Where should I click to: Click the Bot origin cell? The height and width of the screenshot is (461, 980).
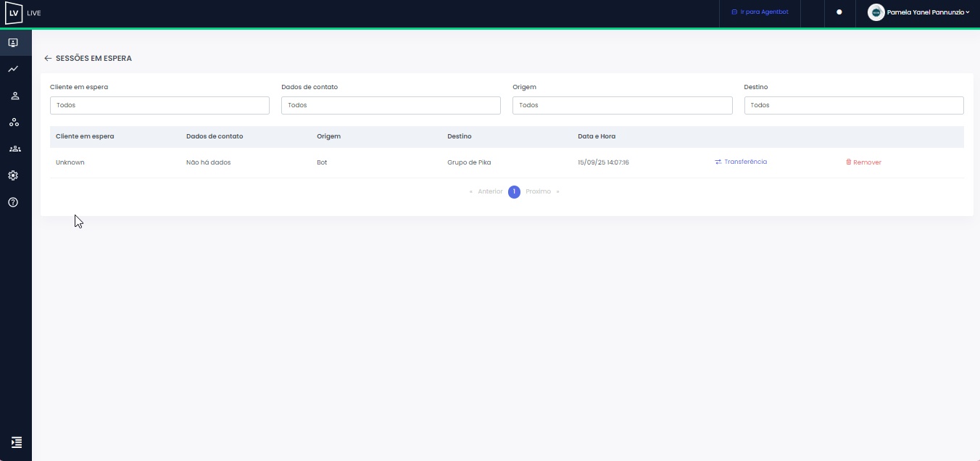322,162
